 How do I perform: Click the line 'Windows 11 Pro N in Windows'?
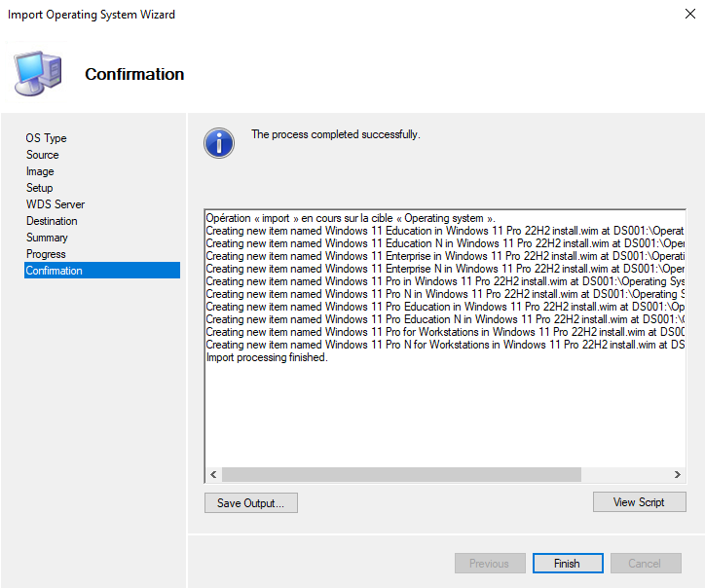pos(445,294)
